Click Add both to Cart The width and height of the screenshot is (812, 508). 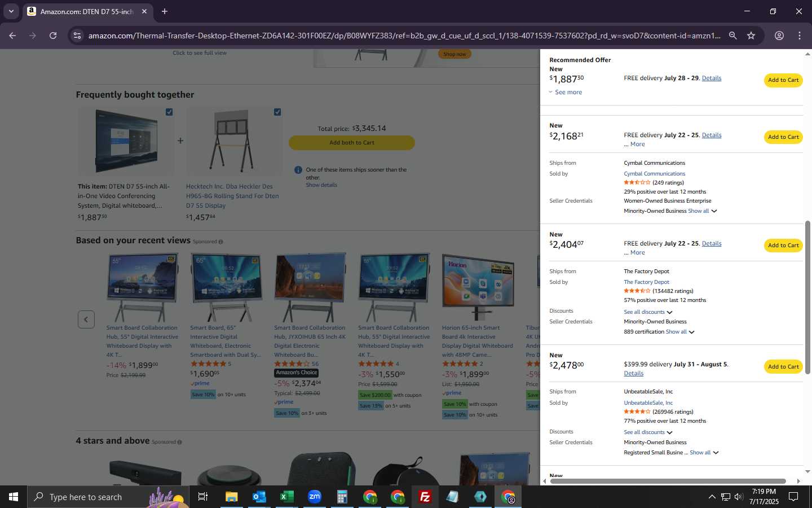coord(352,143)
